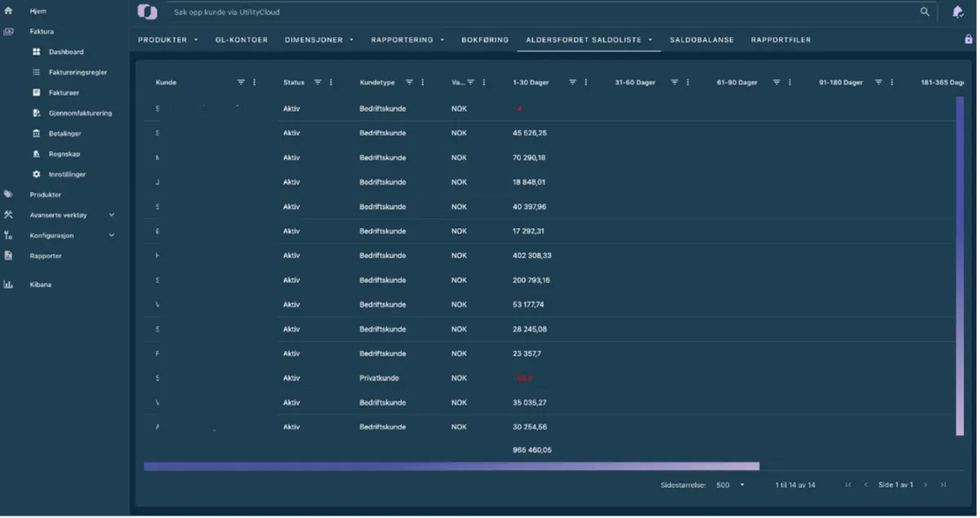The width and height of the screenshot is (980, 518).
Task: Switch to the Saldobalanse tab
Action: point(702,40)
